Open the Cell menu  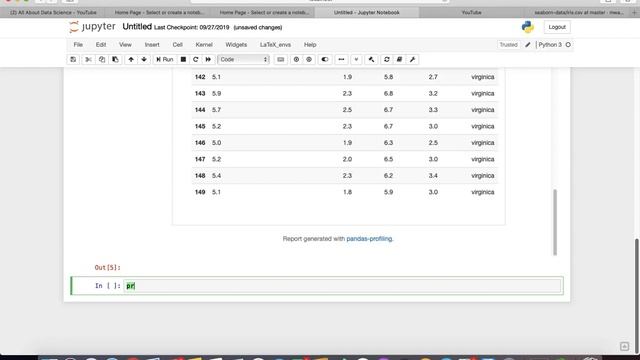pyautogui.click(x=178, y=45)
